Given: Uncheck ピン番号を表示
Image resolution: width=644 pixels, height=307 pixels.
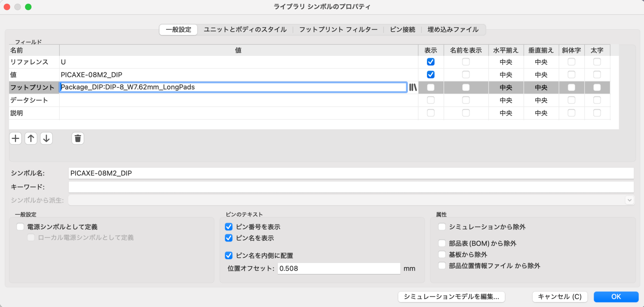Looking at the screenshot, I should tap(229, 227).
